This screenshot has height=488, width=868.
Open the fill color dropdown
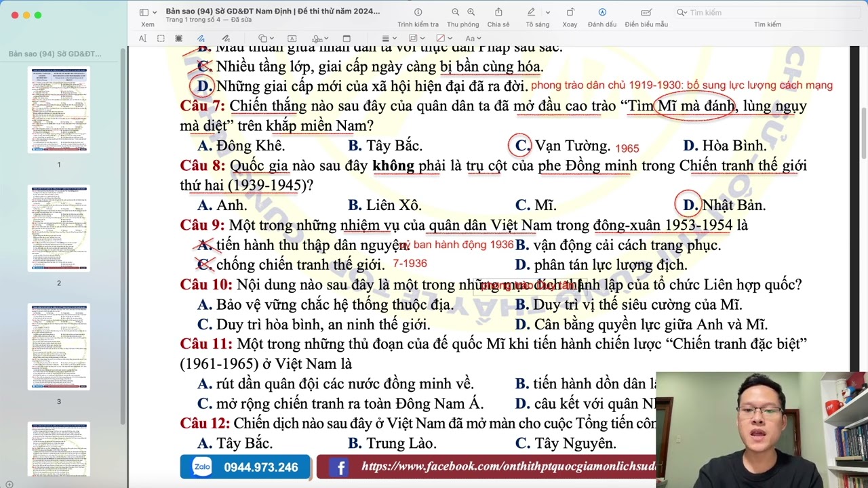pos(443,39)
